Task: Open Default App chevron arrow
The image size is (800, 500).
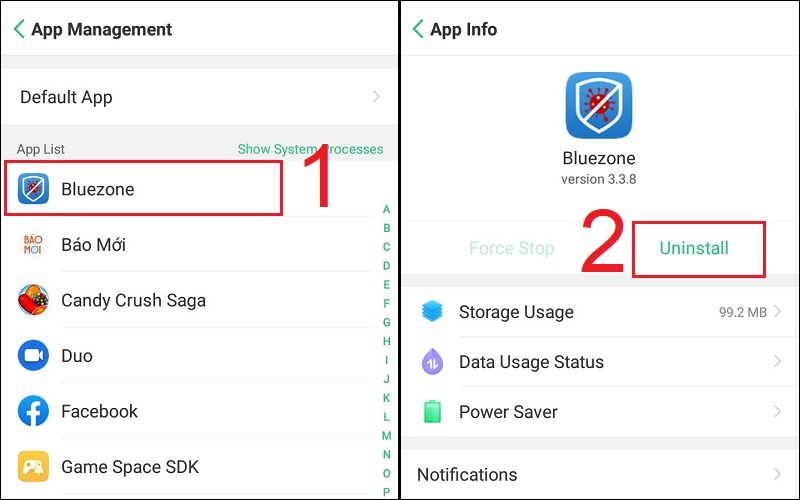Action: pyautogui.click(x=376, y=97)
